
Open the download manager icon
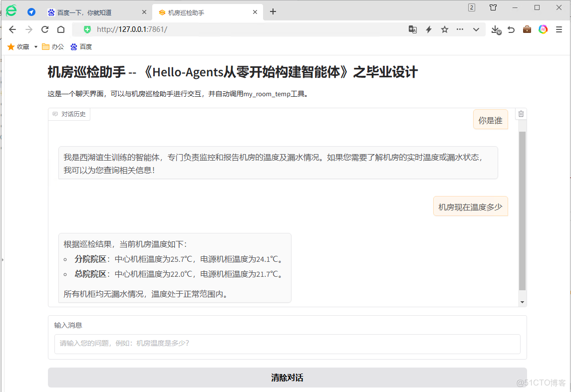tap(495, 30)
